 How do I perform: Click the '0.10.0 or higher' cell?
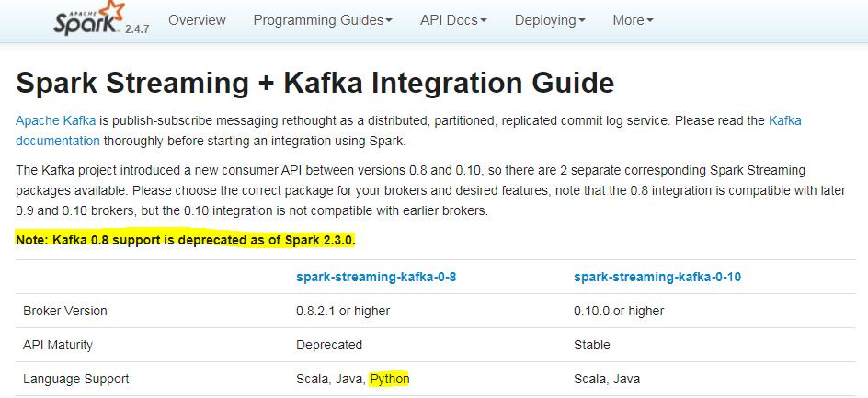619,311
